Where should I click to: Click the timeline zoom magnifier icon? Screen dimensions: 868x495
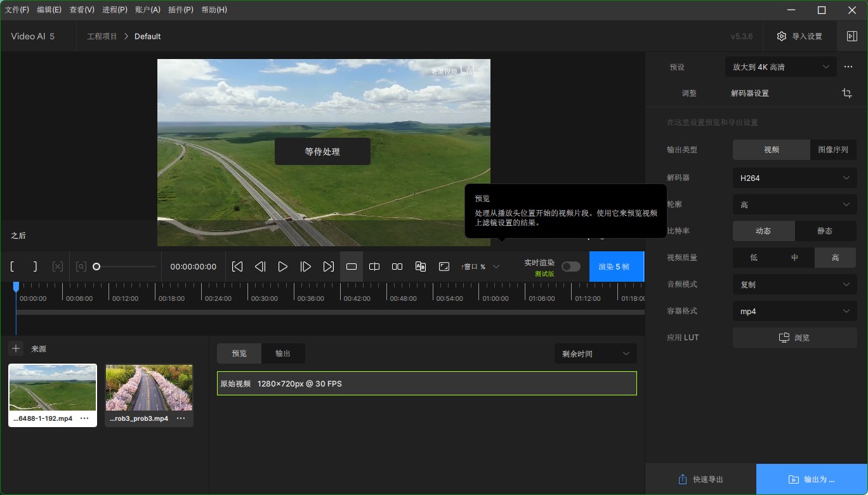[x=81, y=267]
